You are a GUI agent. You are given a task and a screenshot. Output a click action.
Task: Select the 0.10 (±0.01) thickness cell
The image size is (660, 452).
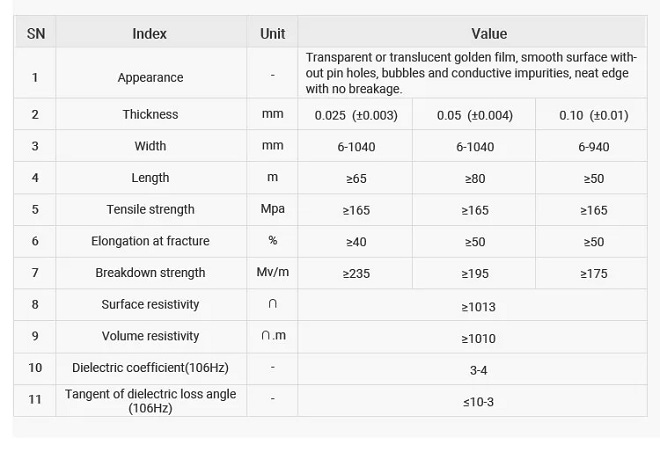tap(593, 115)
